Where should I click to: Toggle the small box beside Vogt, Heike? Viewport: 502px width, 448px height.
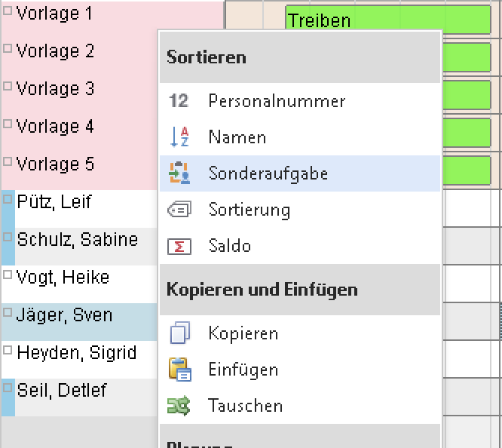(8, 275)
